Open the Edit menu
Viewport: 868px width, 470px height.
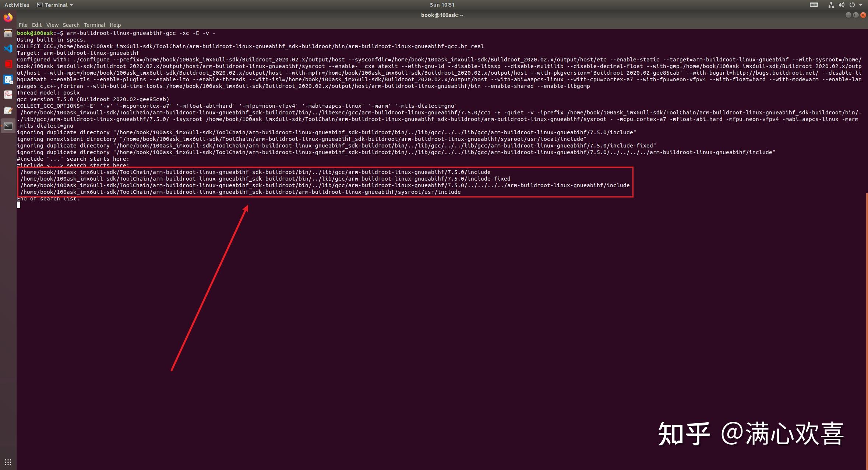point(37,25)
